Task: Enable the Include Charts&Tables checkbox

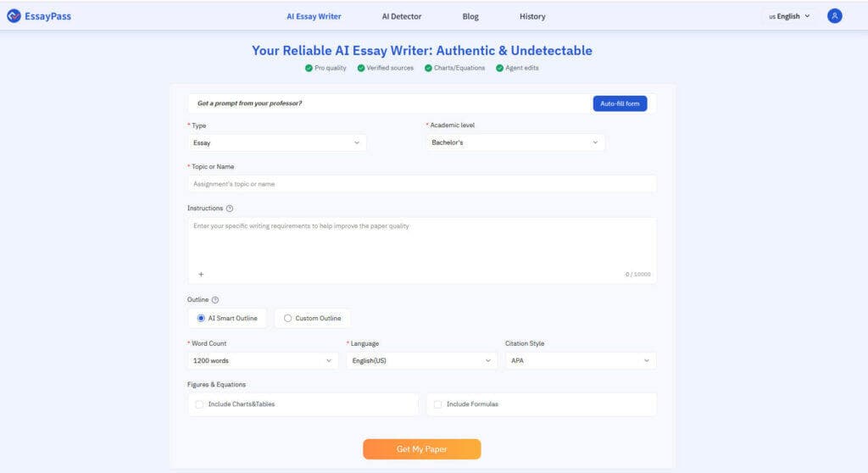Action: pos(199,404)
